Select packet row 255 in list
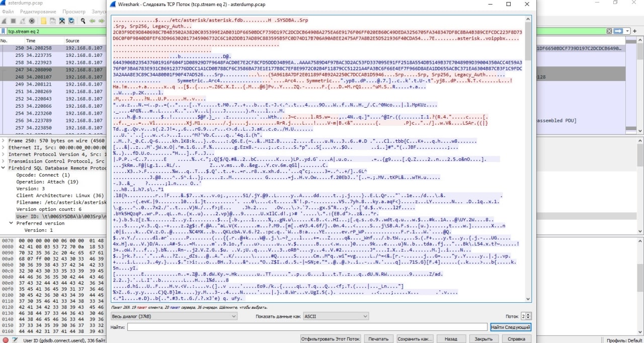Viewport: 644px width, 343px height. click(x=53, y=55)
